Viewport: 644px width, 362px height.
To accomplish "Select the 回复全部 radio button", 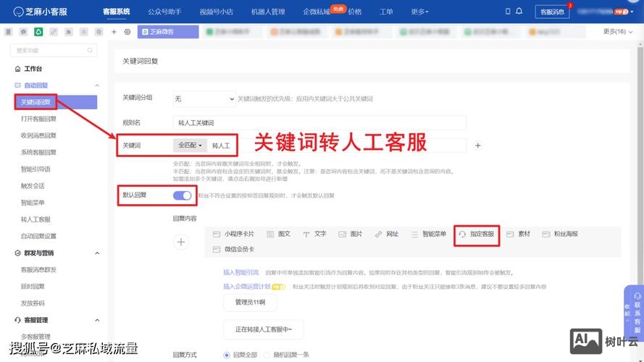I will pos(226,355).
